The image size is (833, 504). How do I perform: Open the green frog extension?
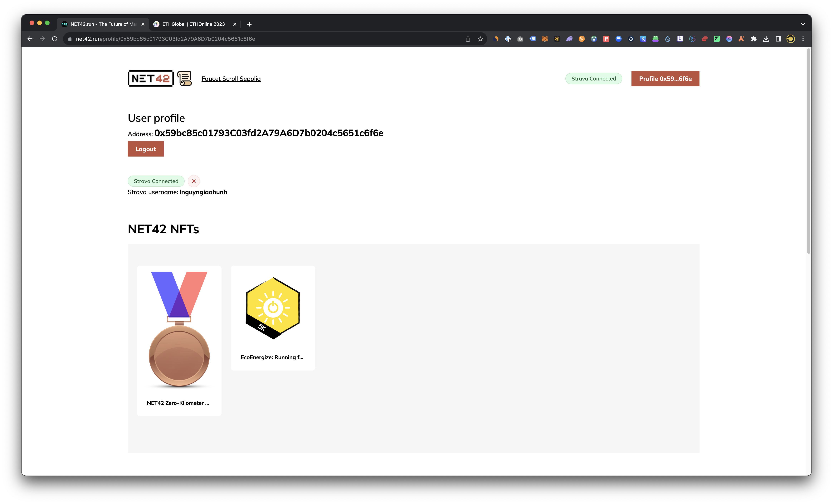coord(655,39)
